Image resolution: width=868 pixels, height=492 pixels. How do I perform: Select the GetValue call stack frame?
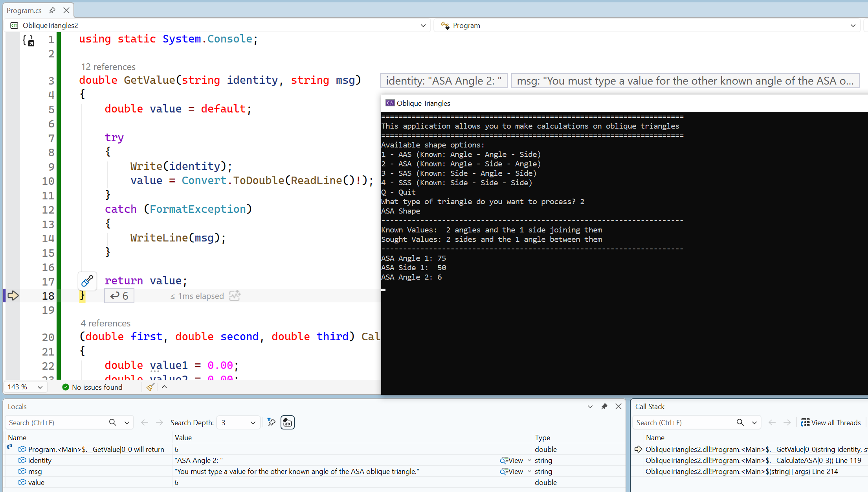coord(757,449)
